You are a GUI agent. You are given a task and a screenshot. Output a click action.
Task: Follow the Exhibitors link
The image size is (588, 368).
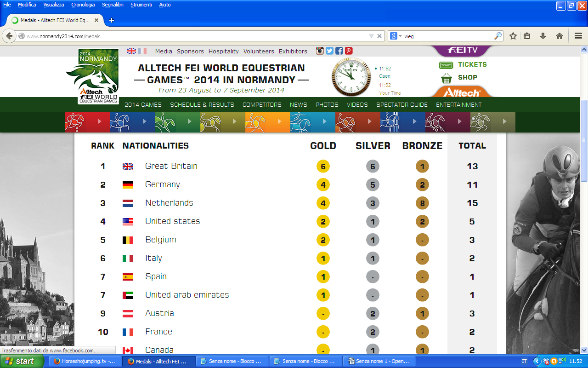tap(293, 51)
